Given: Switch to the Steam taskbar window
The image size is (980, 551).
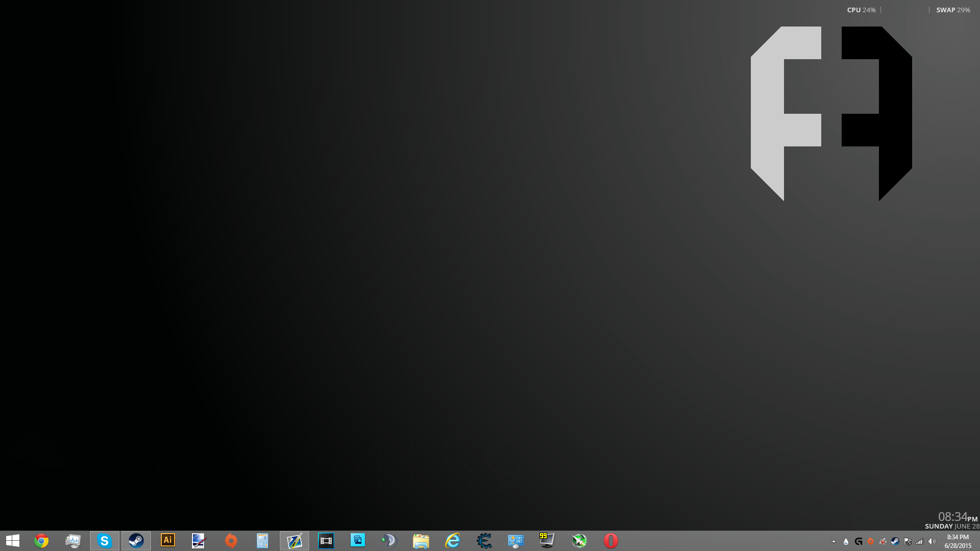Looking at the screenshot, I should point(136,541).
